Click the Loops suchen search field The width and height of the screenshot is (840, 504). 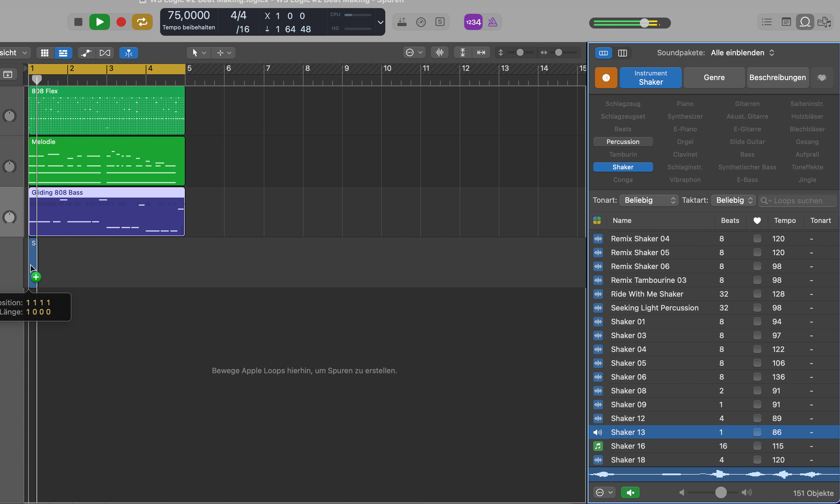point(798,201)
